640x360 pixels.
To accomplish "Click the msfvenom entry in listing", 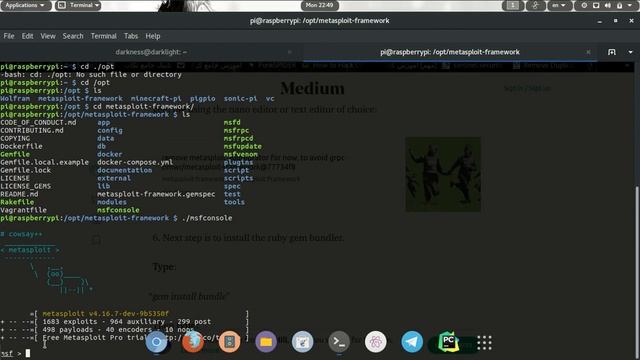I will (240, 154).
